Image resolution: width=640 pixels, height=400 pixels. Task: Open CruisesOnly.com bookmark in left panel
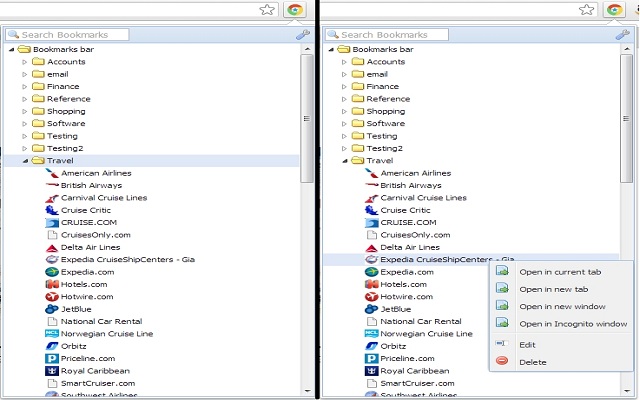click(x=96, y=235)
